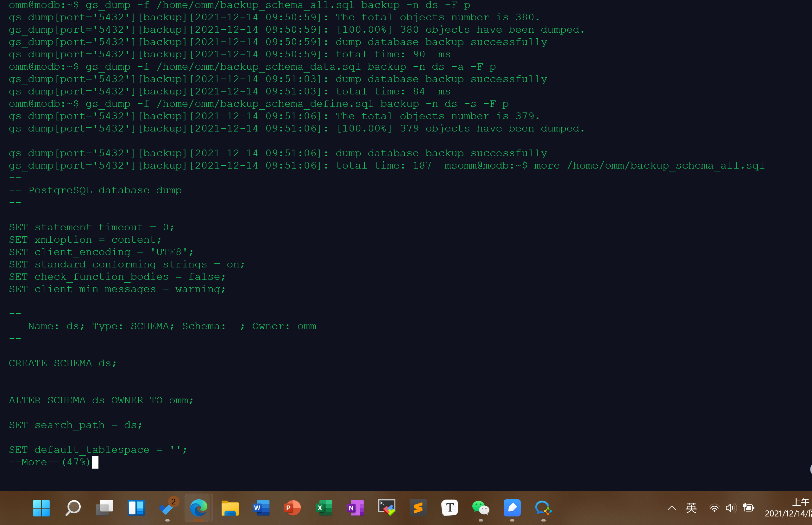Click the --More-- (47%) terminal prompt
Viewport: 812px width, 525px height.
50,462
